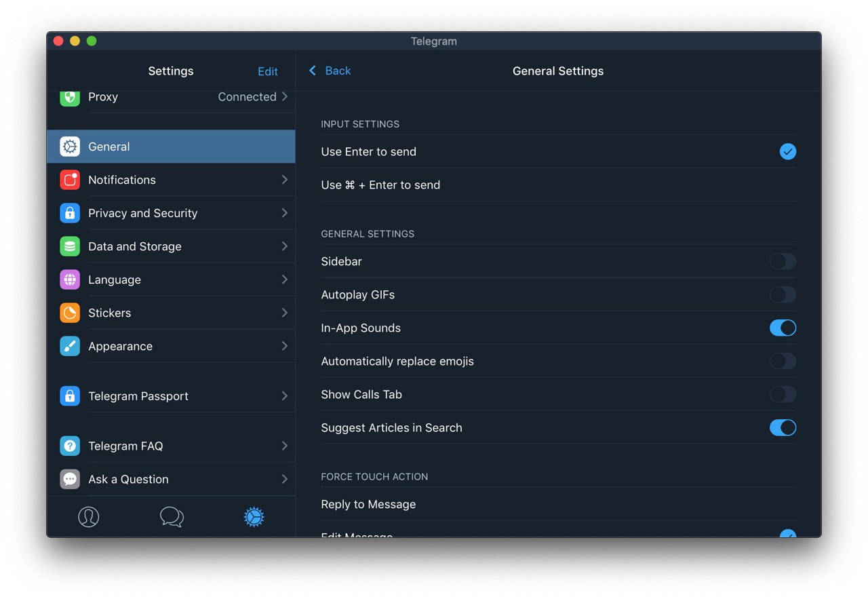The height and width of the screenshot is (599, 868).
Task: Select Use ⌘ + Enter to send
Action: point(558,185)
